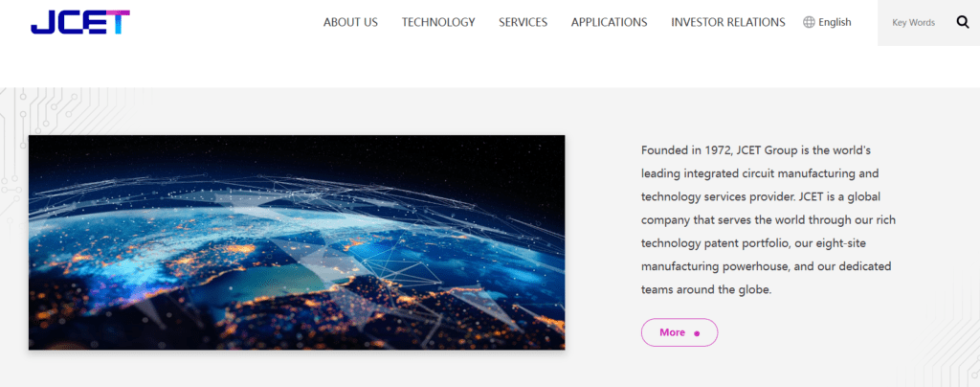Open the TECHNOLOGY menu
The image size is (980, 387).
coord(438,22)
